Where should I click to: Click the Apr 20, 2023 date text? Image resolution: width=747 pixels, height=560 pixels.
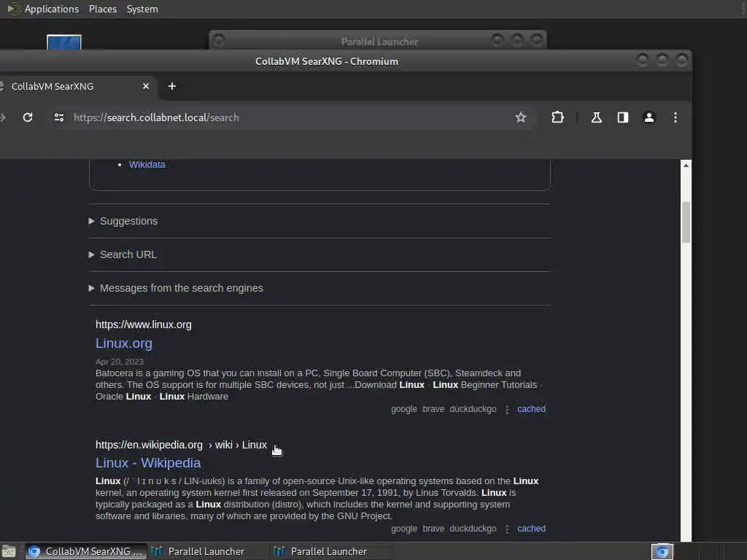119,362
